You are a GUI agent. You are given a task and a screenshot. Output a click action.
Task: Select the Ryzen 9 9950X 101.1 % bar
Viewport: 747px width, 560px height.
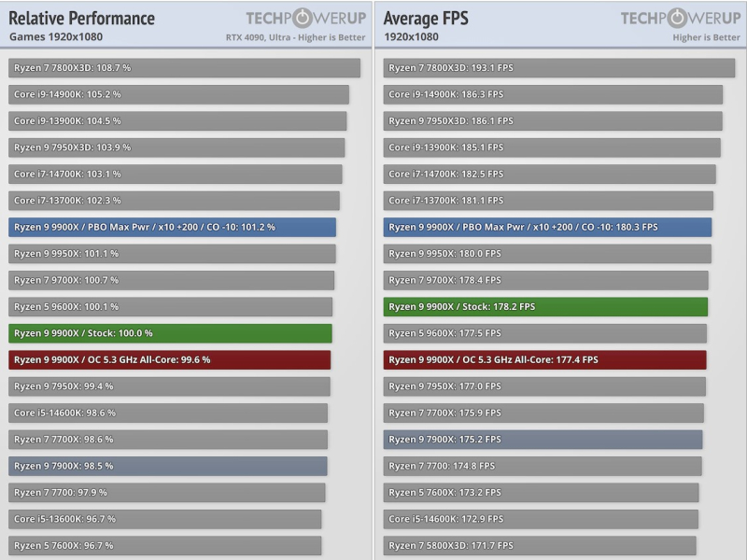(172, 253)
